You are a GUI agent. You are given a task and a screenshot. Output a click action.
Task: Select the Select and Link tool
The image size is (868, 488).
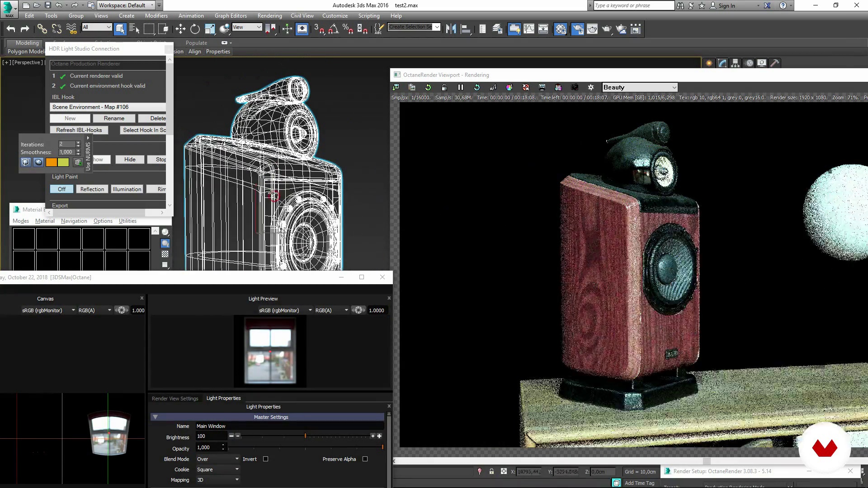42,29
